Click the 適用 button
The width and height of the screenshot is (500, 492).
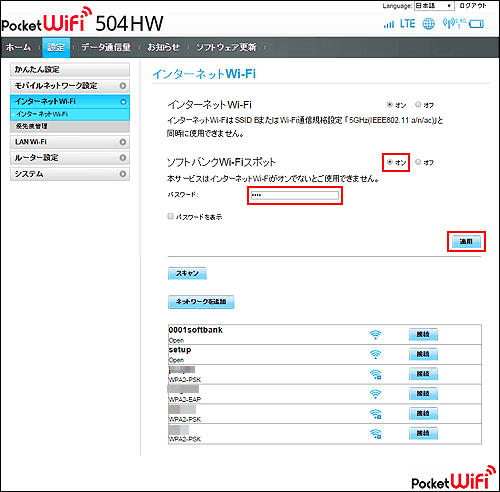[466, 242]
